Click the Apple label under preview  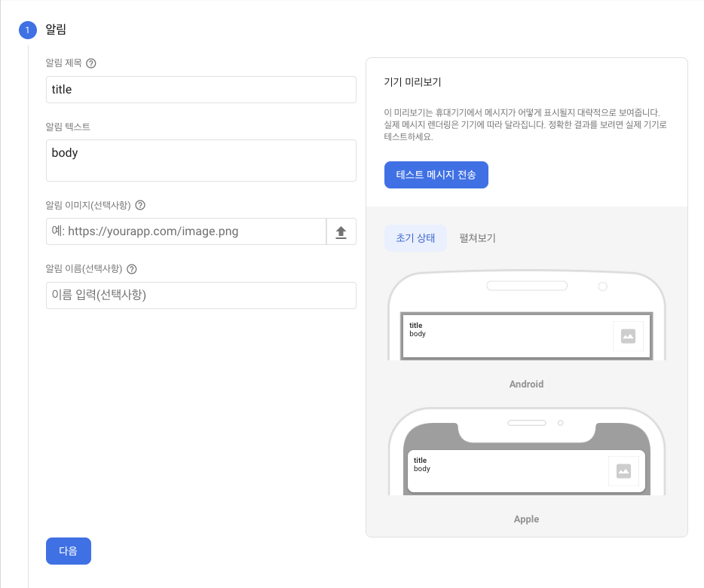point(526,519)
